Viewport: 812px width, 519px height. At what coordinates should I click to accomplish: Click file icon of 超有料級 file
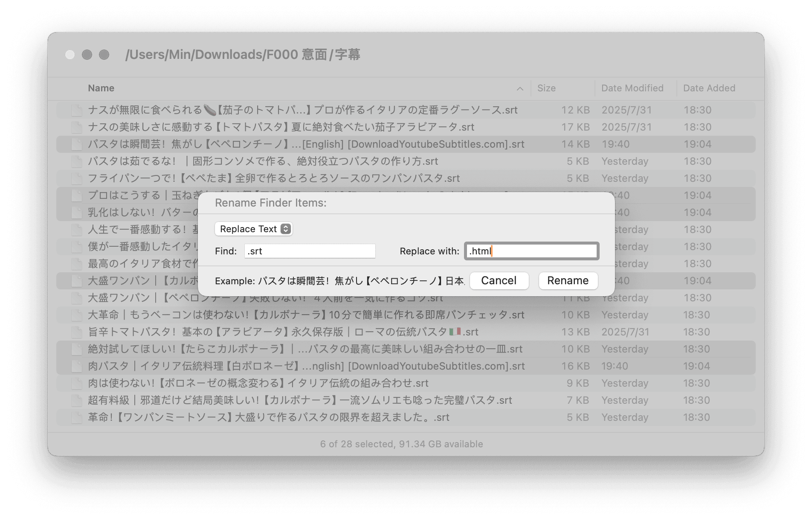77,400
